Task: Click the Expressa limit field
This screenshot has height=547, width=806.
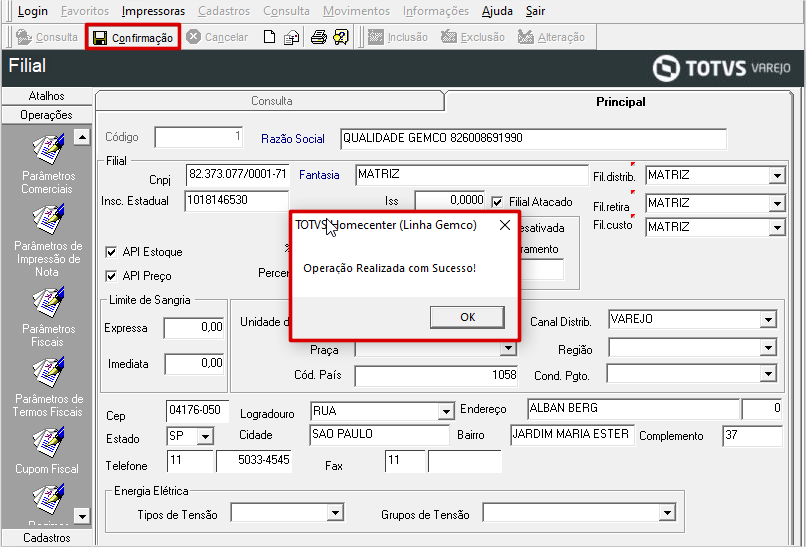Action: coord(194,327)
